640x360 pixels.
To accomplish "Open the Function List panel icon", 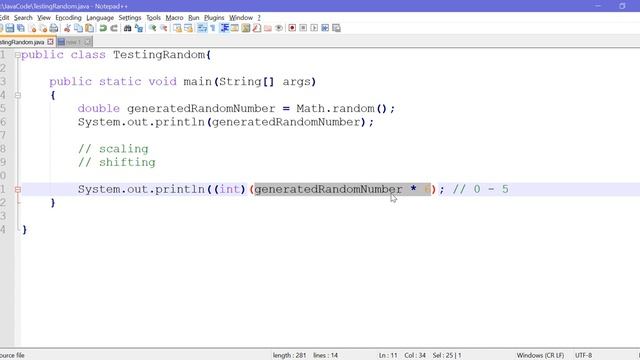I will tap(257, 28).
